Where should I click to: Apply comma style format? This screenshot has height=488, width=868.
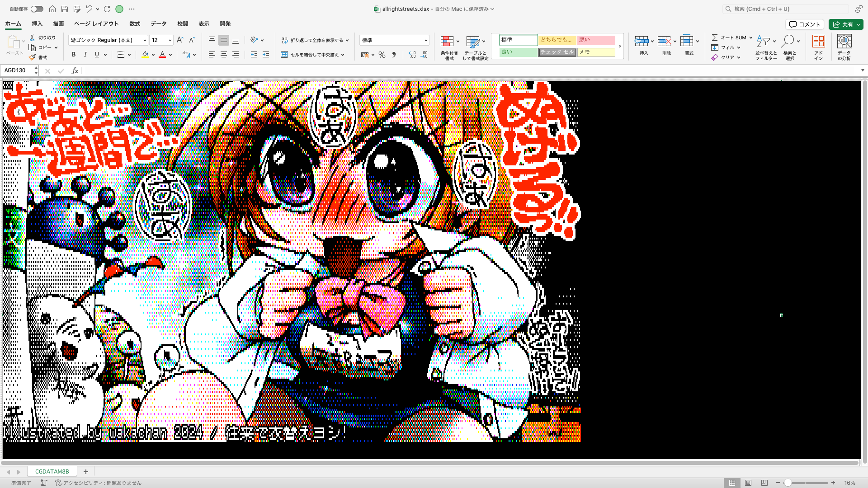394,55
